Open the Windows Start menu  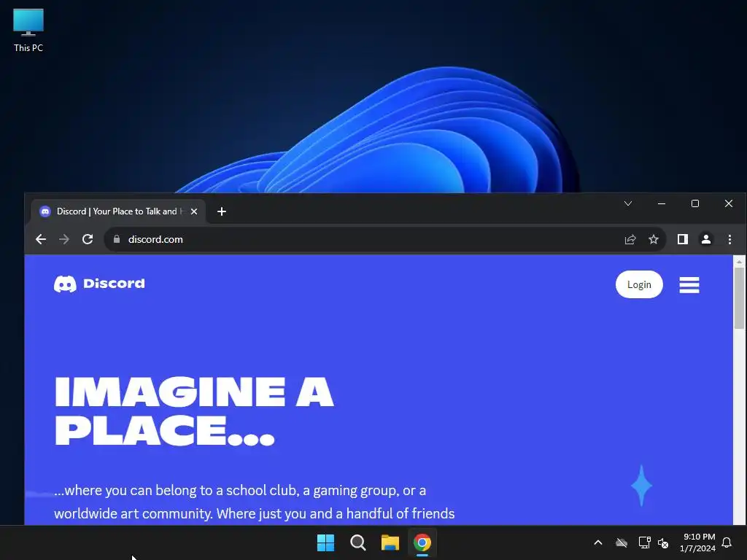(326, 542)
